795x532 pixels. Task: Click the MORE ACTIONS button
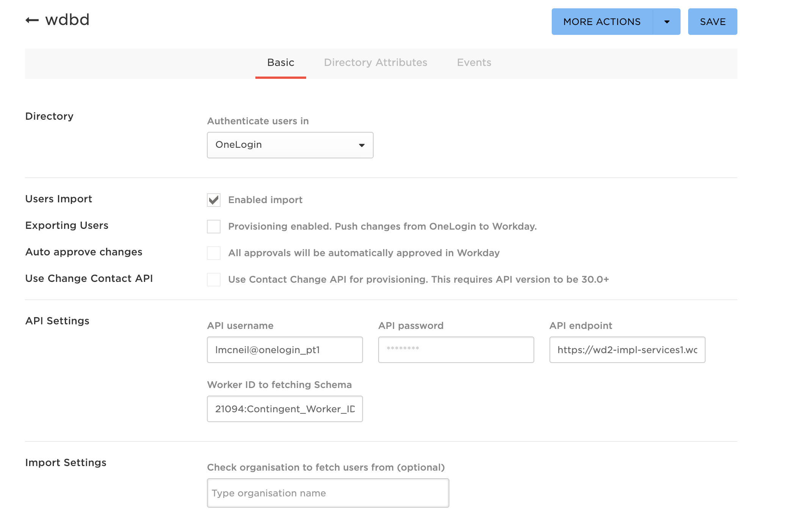[602, 22]
